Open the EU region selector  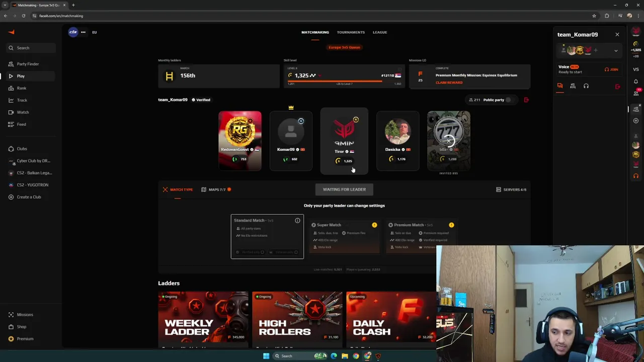tap(94, 32)
